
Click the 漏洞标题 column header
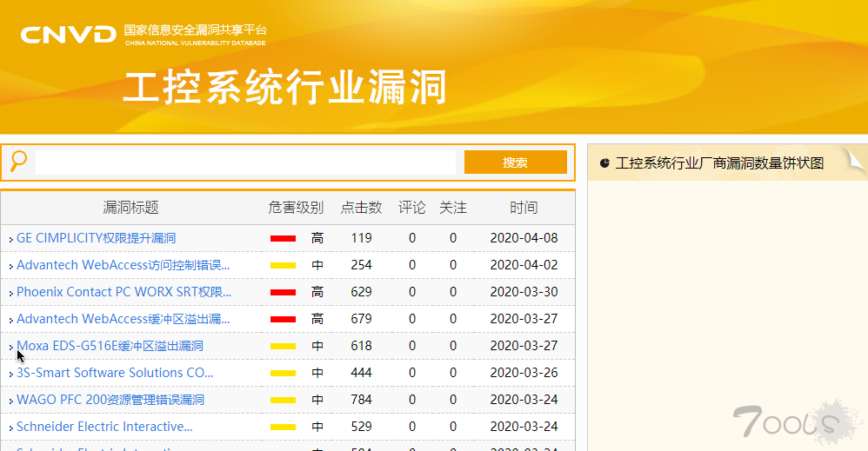coord(130,208)
